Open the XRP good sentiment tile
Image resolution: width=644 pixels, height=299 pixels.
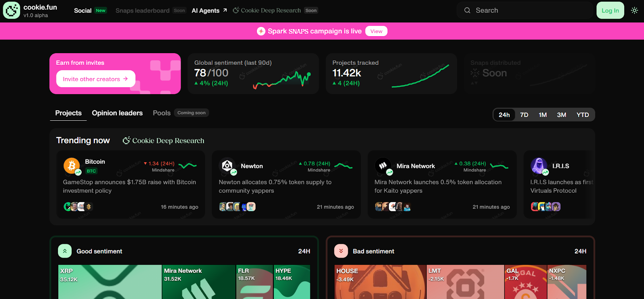tap(110, 282)
